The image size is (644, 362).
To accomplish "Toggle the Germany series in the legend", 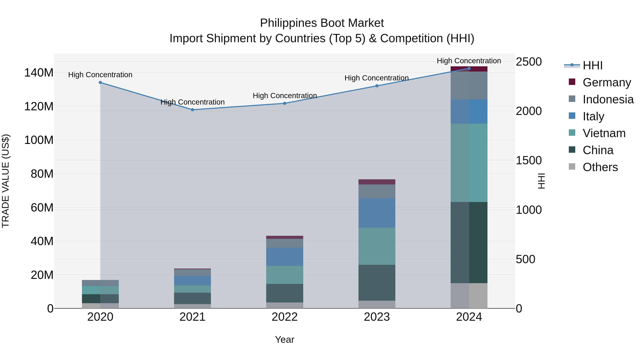I will [x=600, y=82].
